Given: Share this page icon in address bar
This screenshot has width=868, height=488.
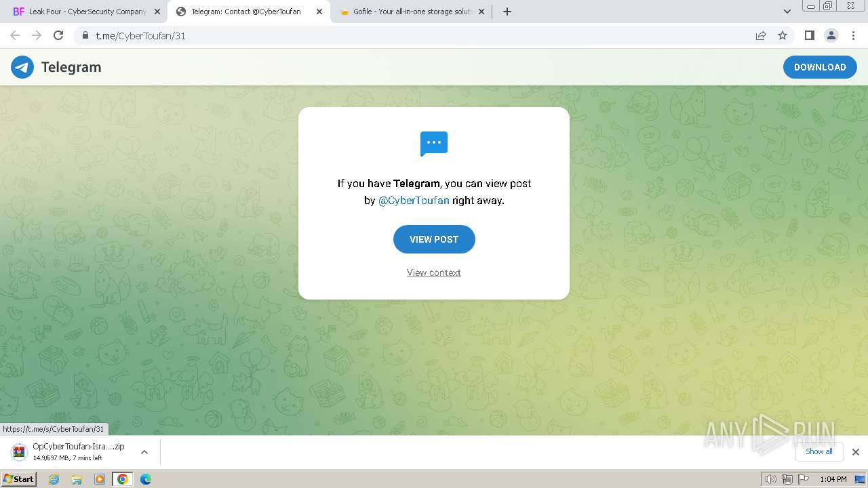Looking at the screenshot, I should [x=761, y=35].
